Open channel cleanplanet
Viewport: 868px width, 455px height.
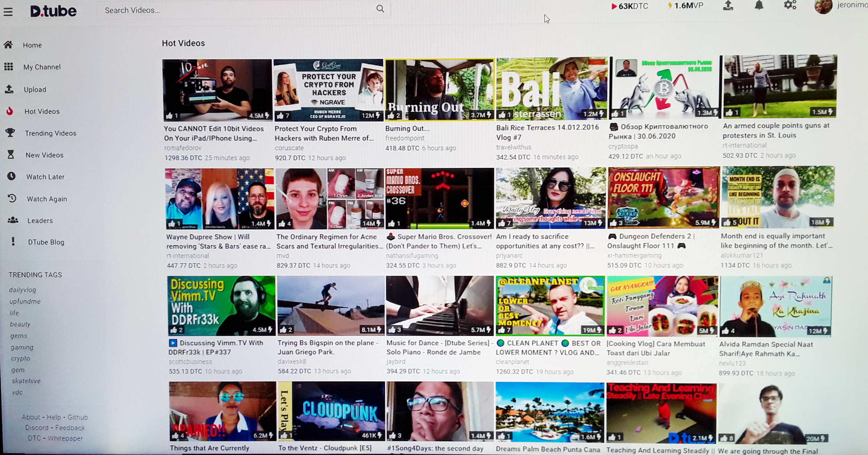(x=512, y=362)
